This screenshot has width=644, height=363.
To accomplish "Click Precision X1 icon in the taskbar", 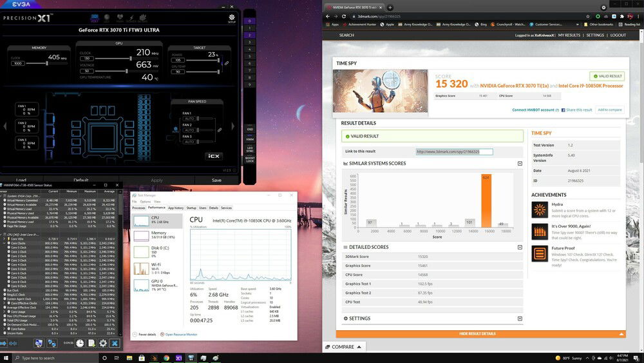I will pyautogui.click(x=178, y=357).
